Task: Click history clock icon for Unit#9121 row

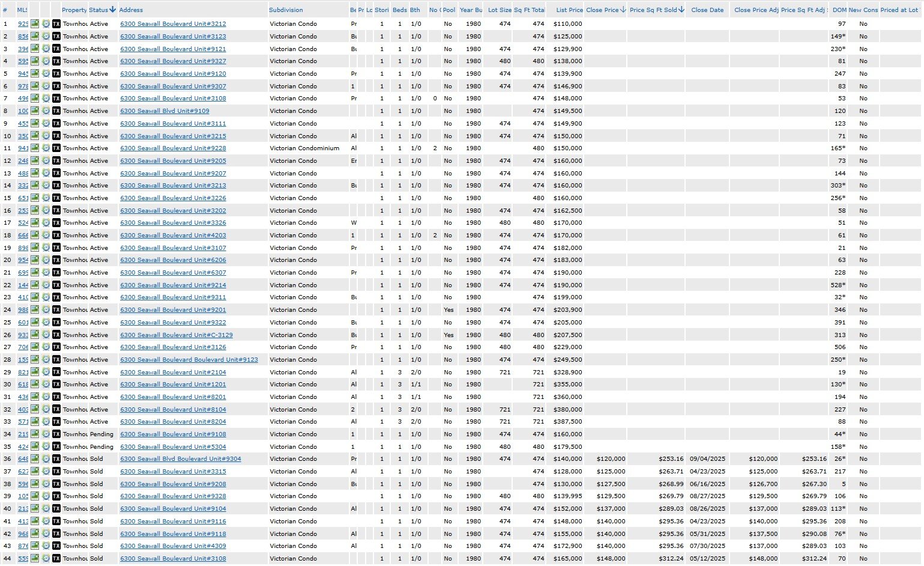Action: pyautogui.click(x=46, y=49)
